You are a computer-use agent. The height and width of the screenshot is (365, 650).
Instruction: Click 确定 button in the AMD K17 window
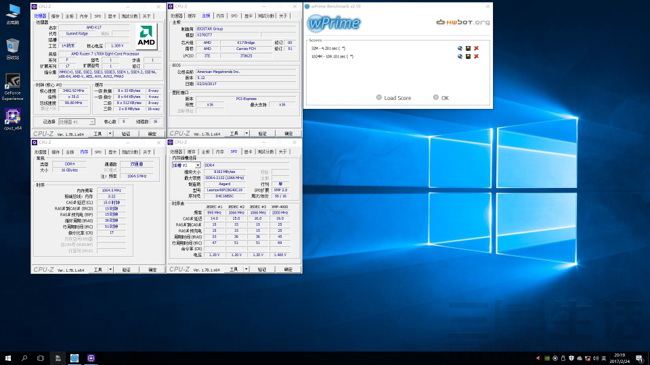152,134
